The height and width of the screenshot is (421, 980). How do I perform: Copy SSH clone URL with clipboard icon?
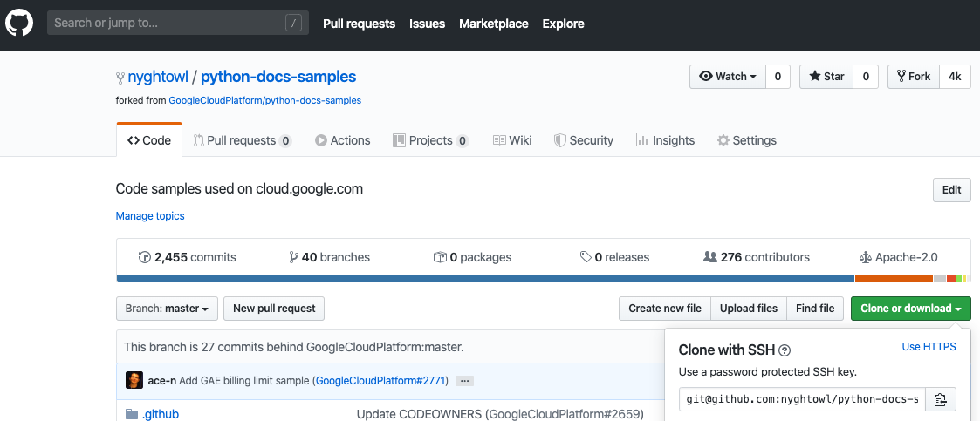click(940, 400)
